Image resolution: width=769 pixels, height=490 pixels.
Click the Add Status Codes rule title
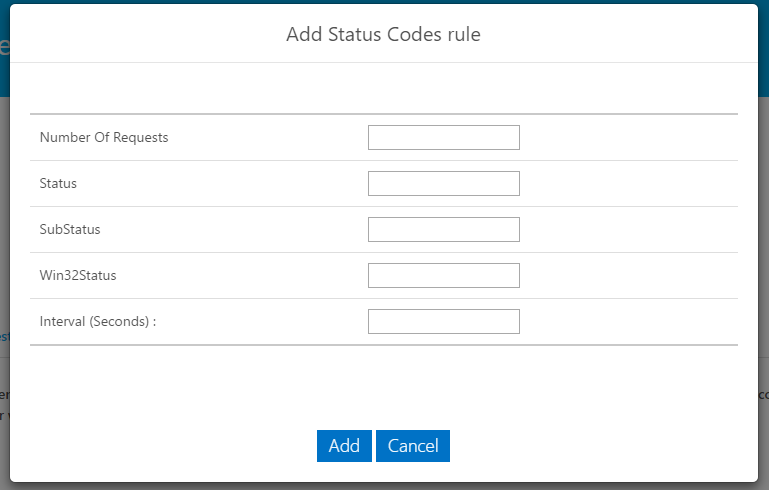point(384,35)
